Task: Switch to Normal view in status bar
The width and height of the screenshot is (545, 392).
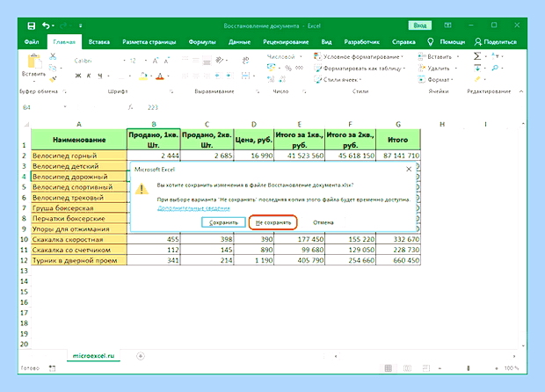Action: pyautogui.click(x=389, y=368)
